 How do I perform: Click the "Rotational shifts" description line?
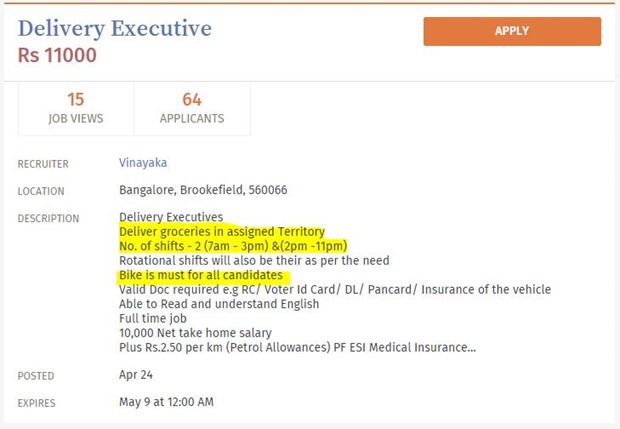(x=254, y=260)
